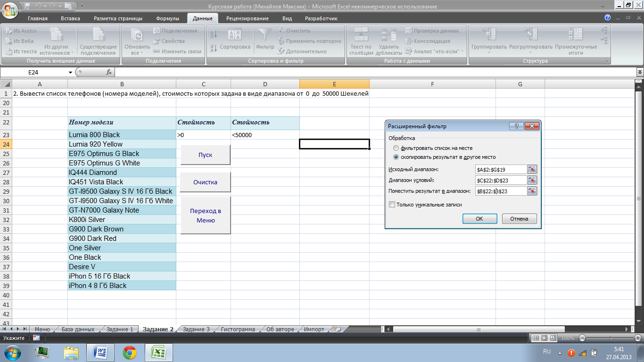The width and height of the screenshot is (644, 362).
Task: Click the Исходный диапазон input field
Action: tap(501, 170)
